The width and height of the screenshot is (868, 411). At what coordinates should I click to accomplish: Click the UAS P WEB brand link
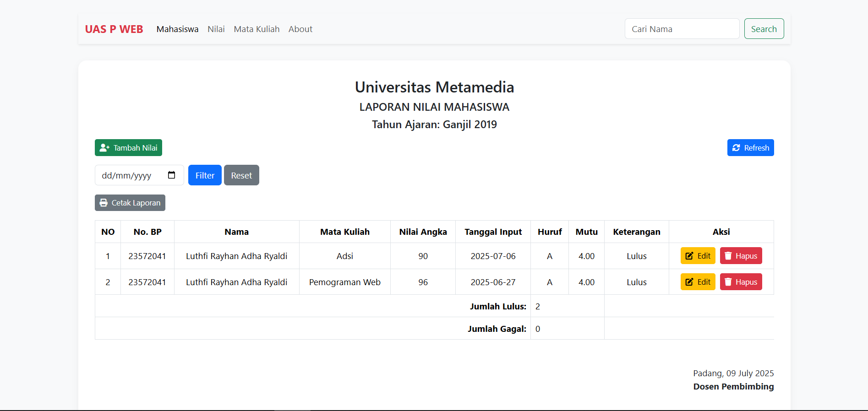click(x=114, y=29)
